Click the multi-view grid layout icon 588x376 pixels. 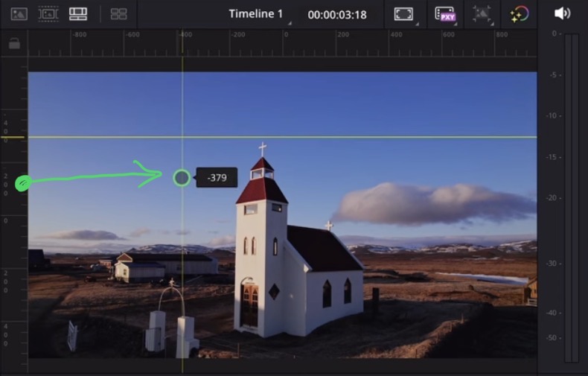coord(118,13)
